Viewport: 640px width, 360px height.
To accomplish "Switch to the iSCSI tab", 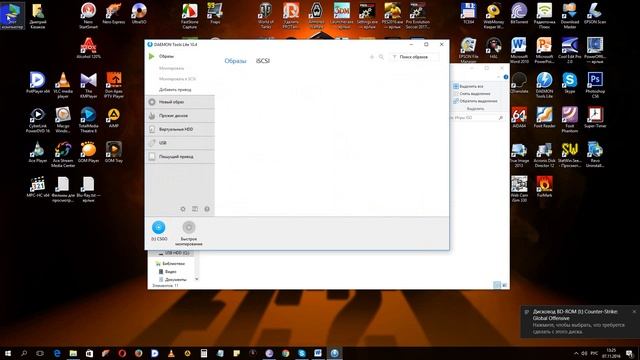I will 262,61.
